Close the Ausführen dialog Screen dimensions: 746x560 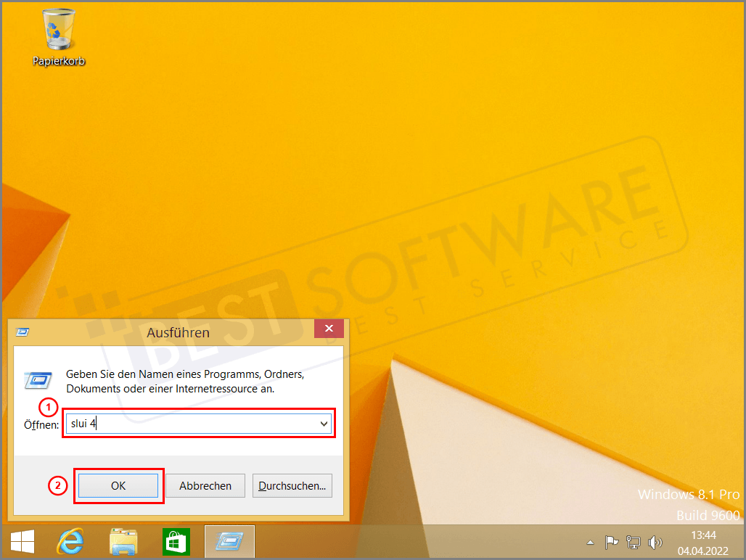click(329, 329)
